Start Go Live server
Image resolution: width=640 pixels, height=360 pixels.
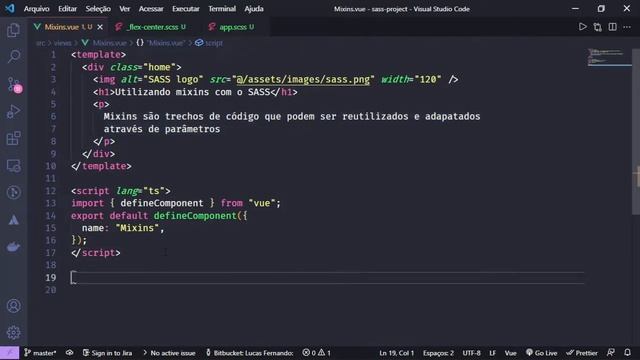tap(541, 353)
